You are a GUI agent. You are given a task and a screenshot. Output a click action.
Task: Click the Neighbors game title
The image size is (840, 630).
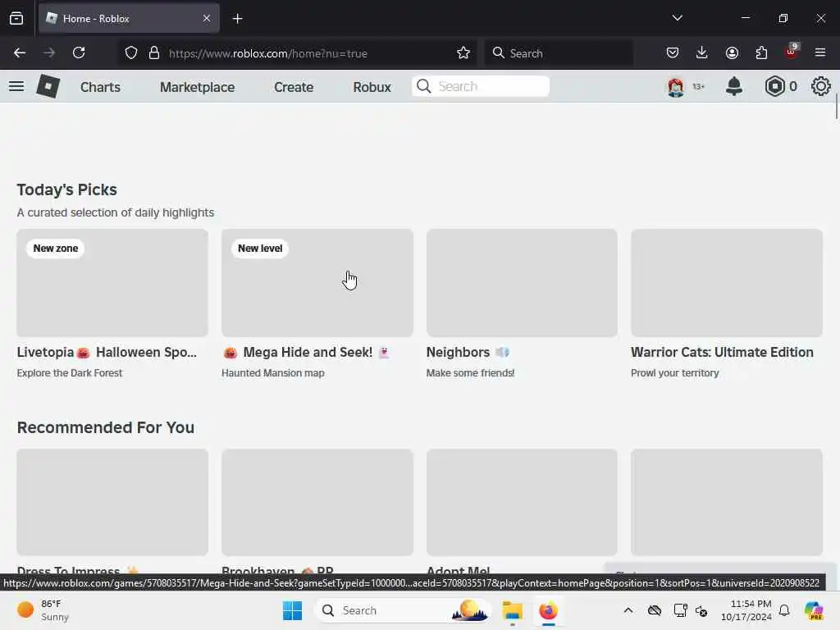click(467, 352)
